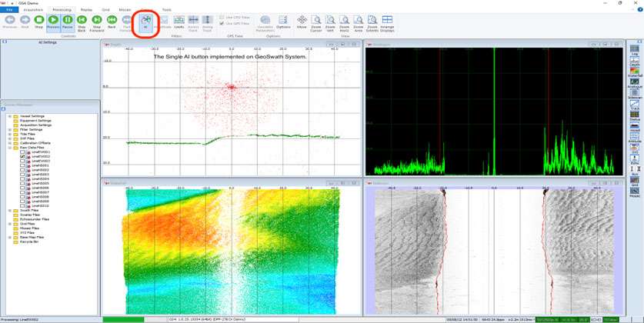
Task: Open the Echo display from sidebar
Action: point(635,159)
